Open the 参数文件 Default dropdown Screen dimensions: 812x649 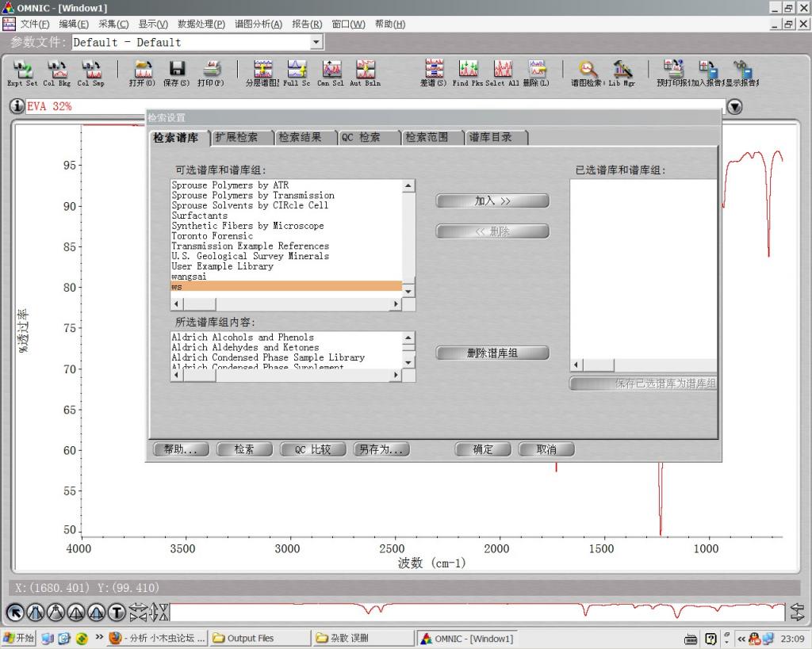(x=316, y=43)
